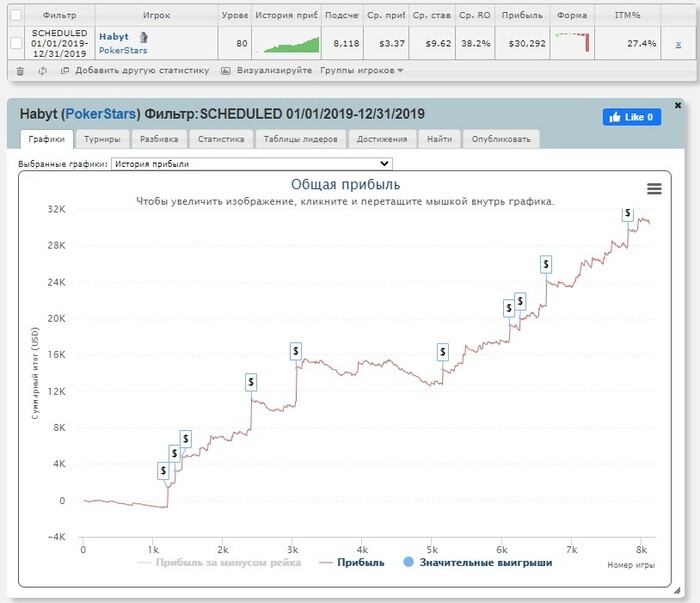Toggle the Прибыль legend series
700x603 pixels.
click(x=352, y=563)
